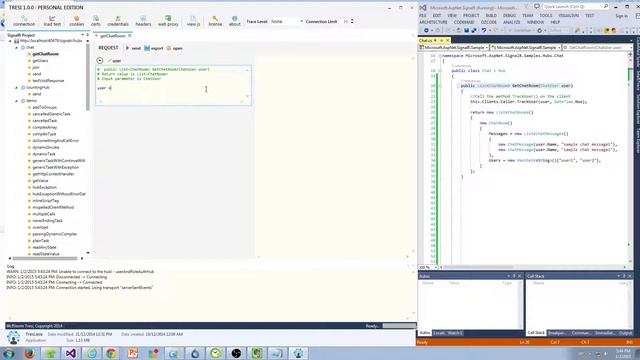Select overload method
This screenshot has width=640, height=360.
click(40, 227)
